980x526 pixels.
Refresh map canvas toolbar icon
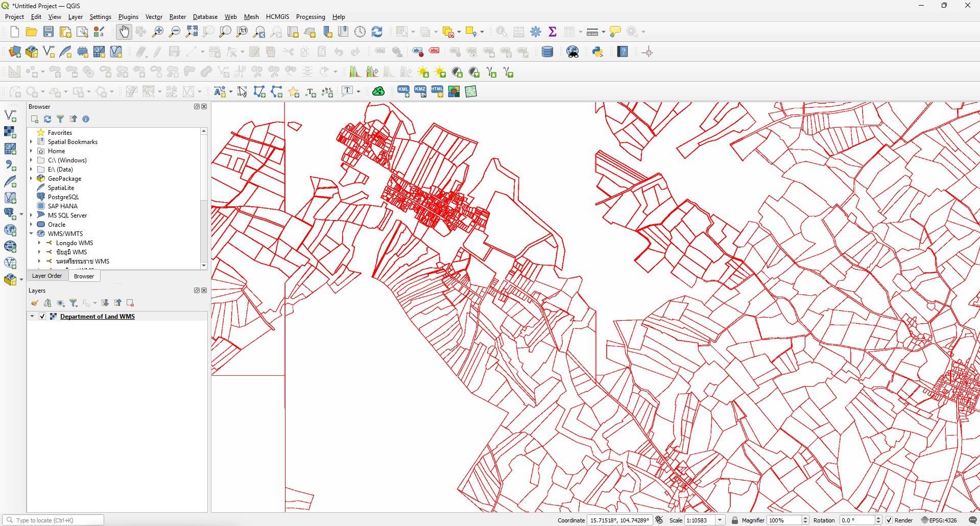tap(377, 32)
